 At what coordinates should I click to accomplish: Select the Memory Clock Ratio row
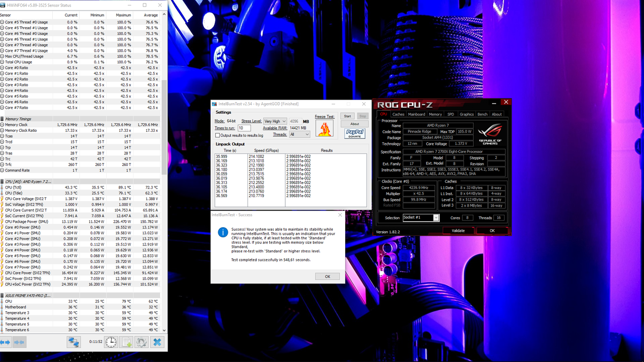tap(80, 130)
